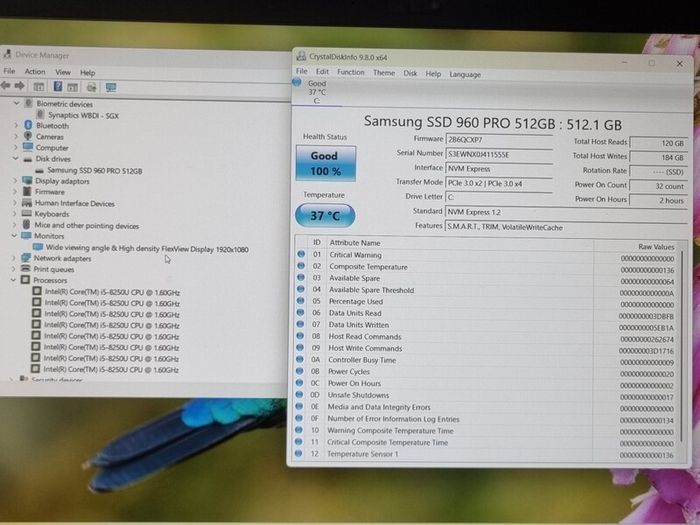
Task: Open the Language menu in CrystalDiskInfo
Action: coord(465,74)
